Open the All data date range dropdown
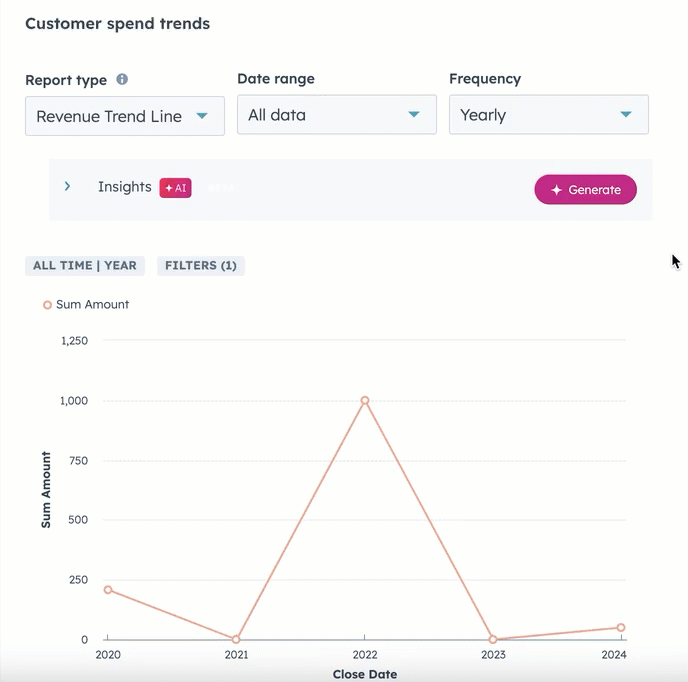 (336, 115)
